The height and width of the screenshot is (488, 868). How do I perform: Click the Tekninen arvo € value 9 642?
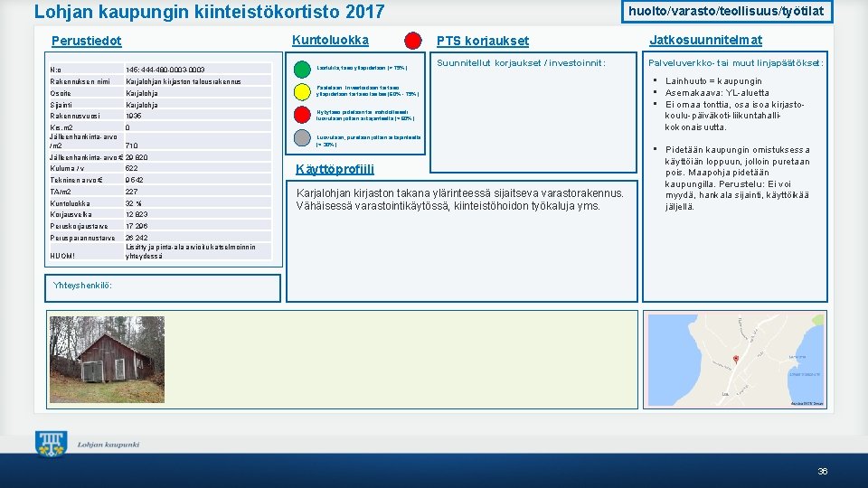[x=135, y=180]
